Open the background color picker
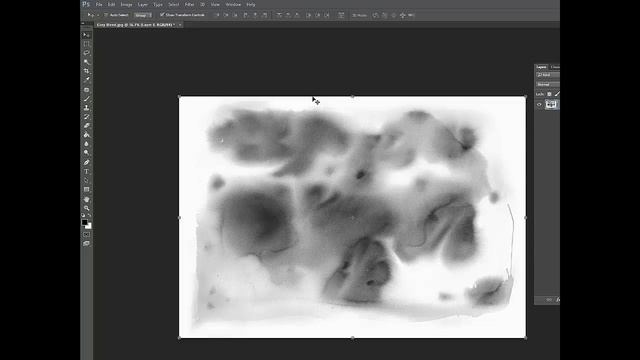 coord(89,226)
